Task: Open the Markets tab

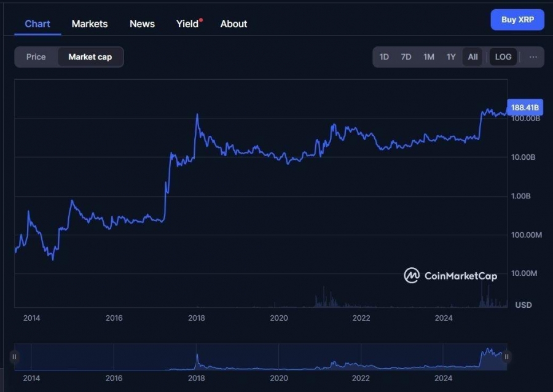Action: (x=90, y=23)
